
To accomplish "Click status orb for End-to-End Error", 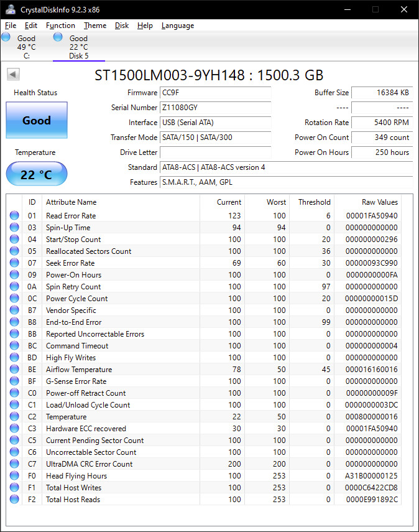I will click(x=14, y=322).
